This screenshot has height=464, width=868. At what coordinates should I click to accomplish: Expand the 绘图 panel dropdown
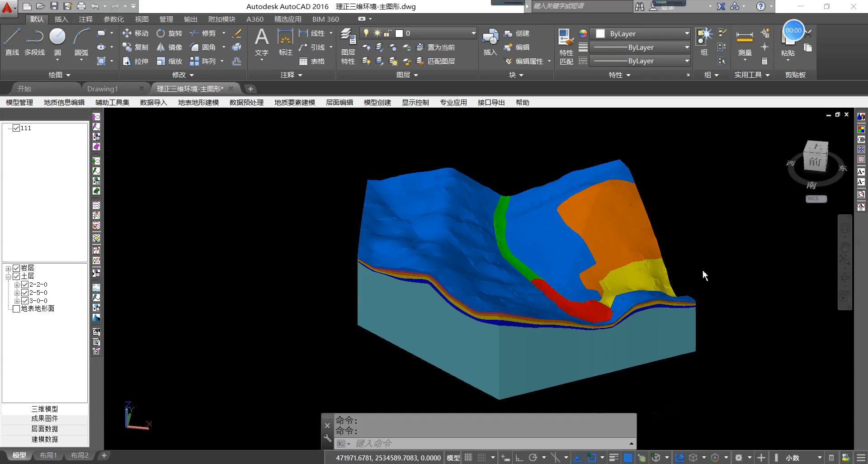point(60,75)
